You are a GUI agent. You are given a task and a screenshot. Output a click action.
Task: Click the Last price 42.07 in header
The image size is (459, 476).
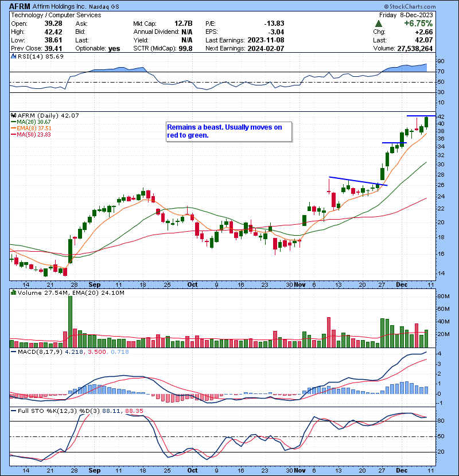424,40
